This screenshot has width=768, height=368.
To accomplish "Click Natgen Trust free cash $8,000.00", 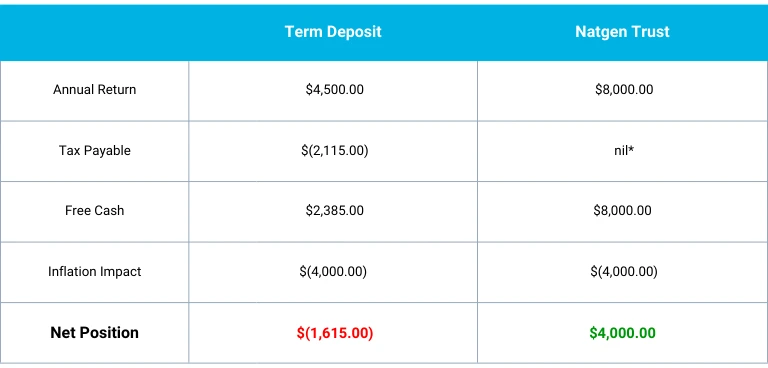I will [x=623, y=211].
